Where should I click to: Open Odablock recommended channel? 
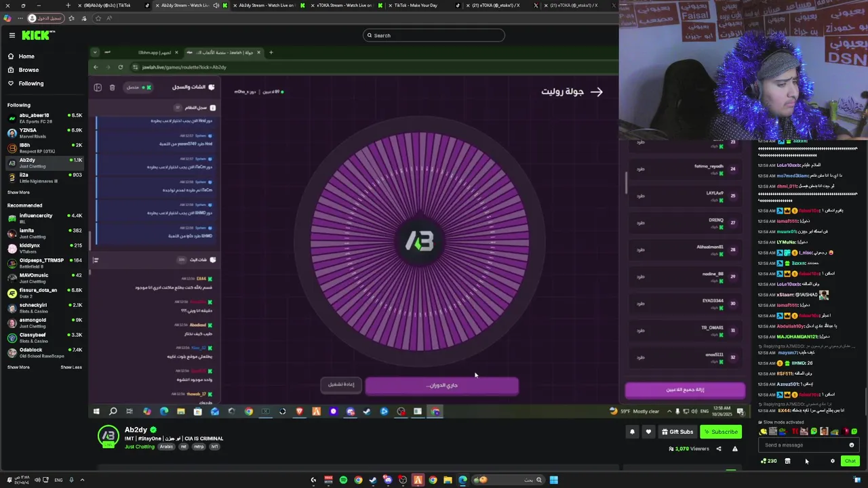pyautogui.click(x=44, y=352)
